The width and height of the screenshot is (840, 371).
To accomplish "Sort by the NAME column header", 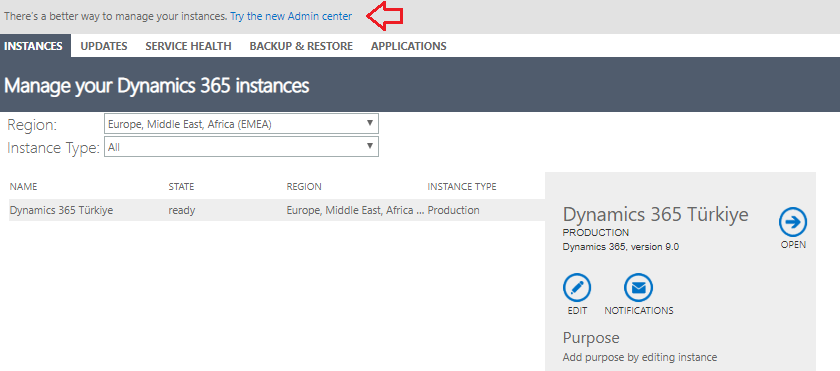I will [x=24, y=187].
